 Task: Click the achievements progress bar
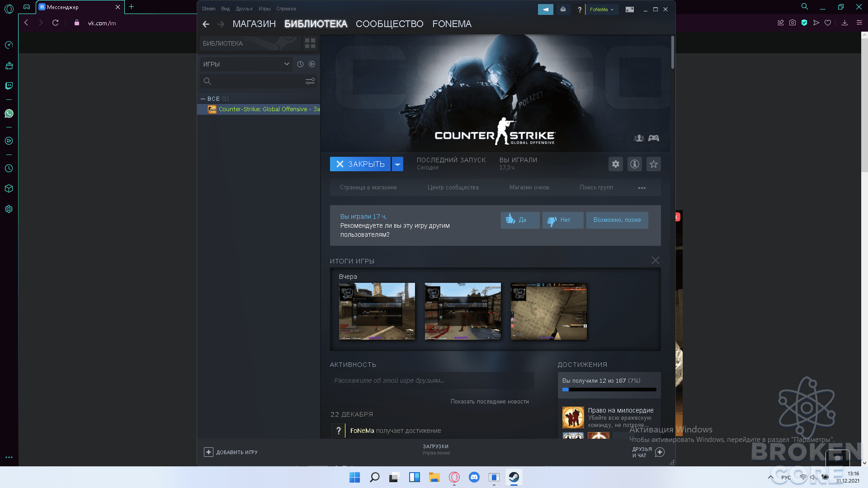pyautogui.click(x=609, y=389)
